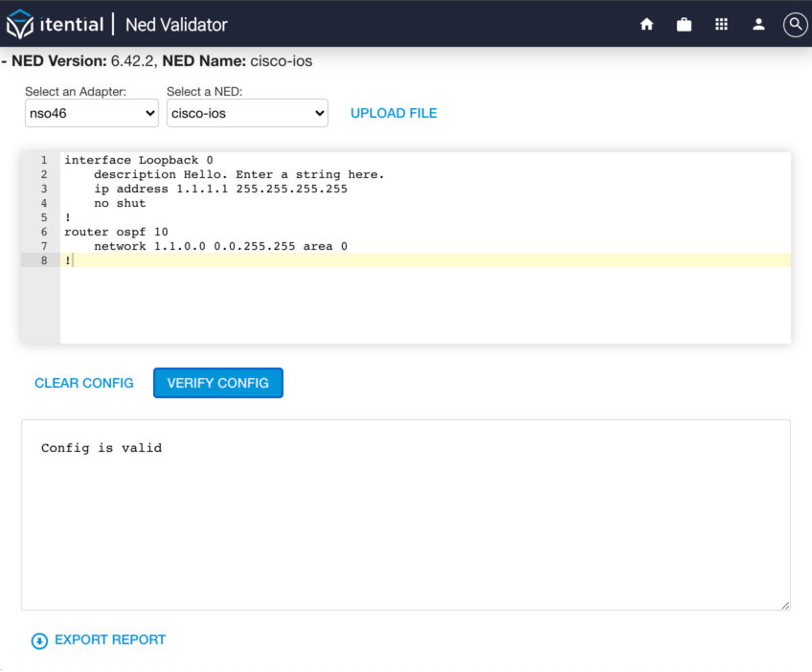Image resolution: width=812 pixels, height=672 pixels.
Task: Open the Select a NED dropdown
Action: [247, 113]
